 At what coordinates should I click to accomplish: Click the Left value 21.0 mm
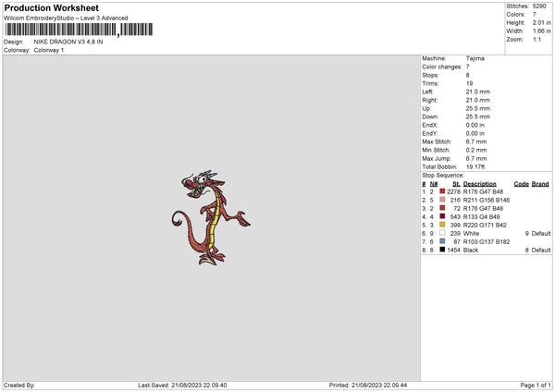point(478,92)
